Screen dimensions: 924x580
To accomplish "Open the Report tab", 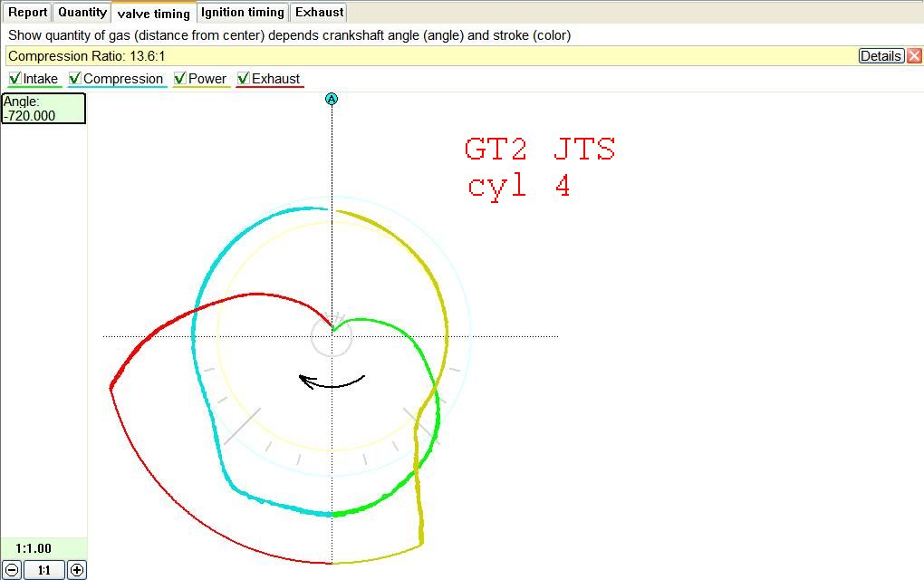I will pos(27,13).
